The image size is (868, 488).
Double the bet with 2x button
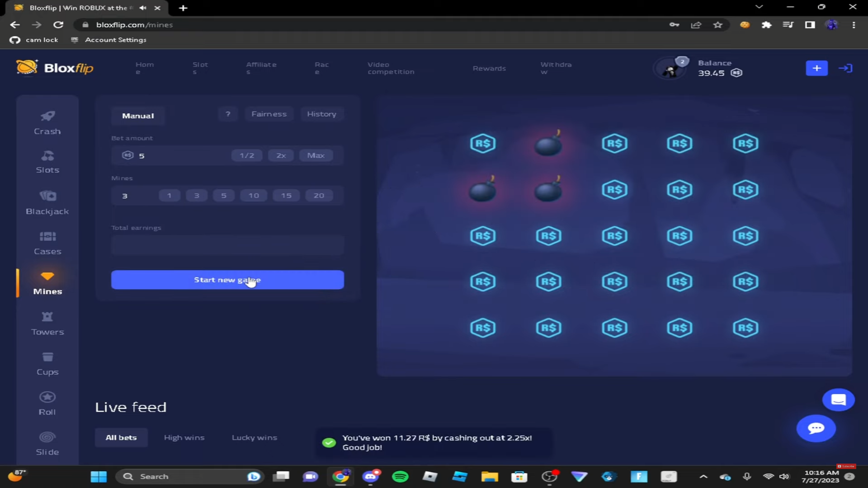281,155
